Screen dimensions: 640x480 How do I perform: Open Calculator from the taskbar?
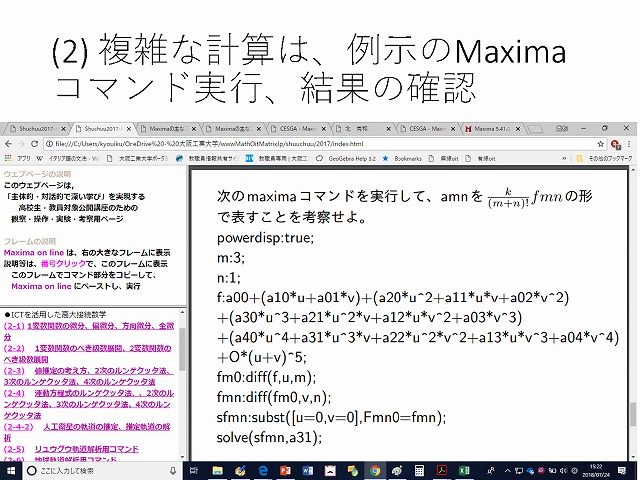419,471
